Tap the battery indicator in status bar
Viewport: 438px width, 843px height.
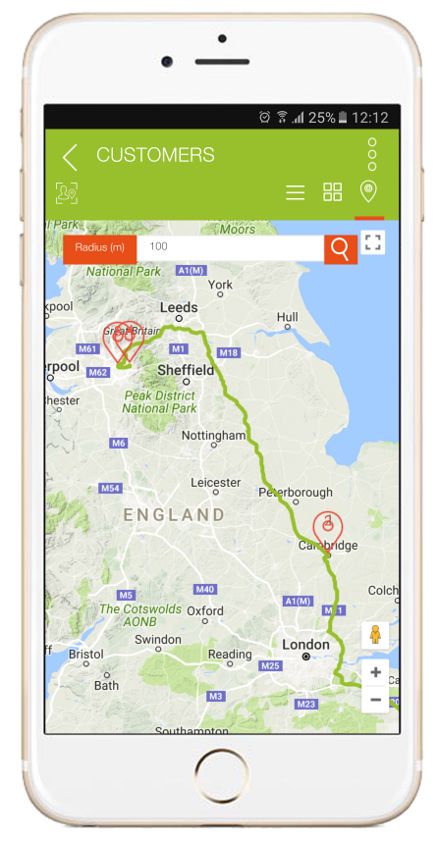[x=343, y=117]
